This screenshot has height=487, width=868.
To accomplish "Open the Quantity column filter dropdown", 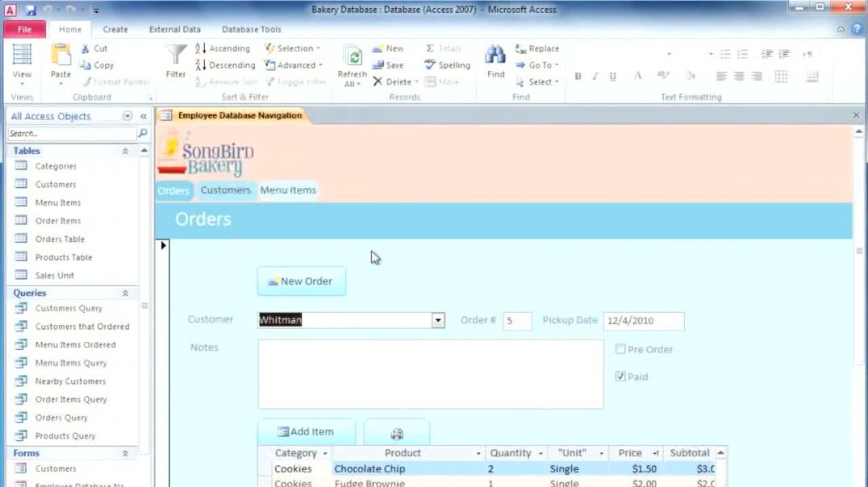I will (540, 453).
